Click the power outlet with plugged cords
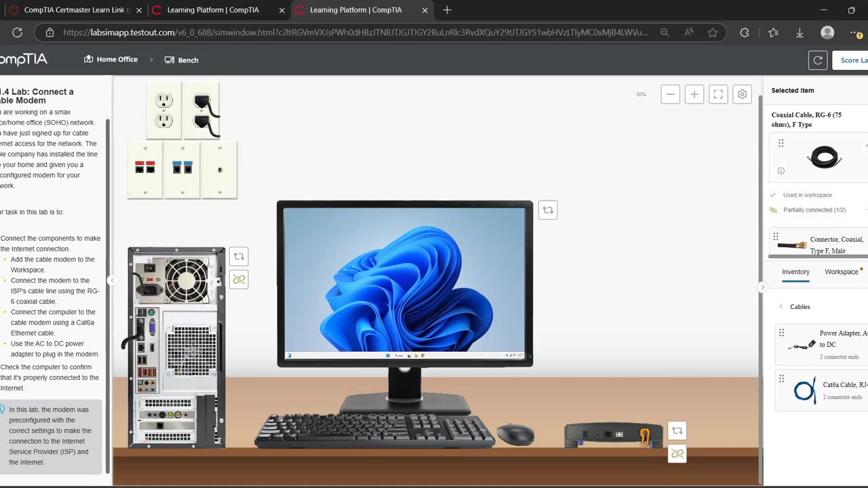 pos(201,110)
